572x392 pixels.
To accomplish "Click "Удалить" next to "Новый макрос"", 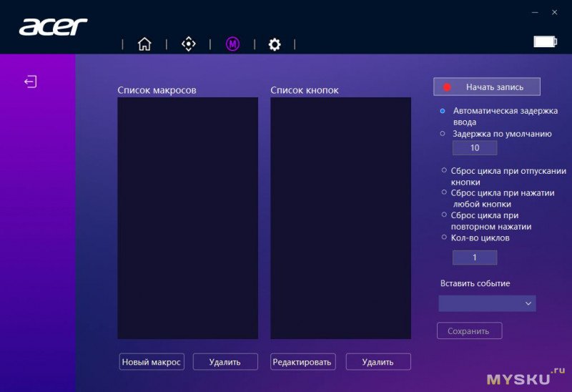I will [225, 362].
